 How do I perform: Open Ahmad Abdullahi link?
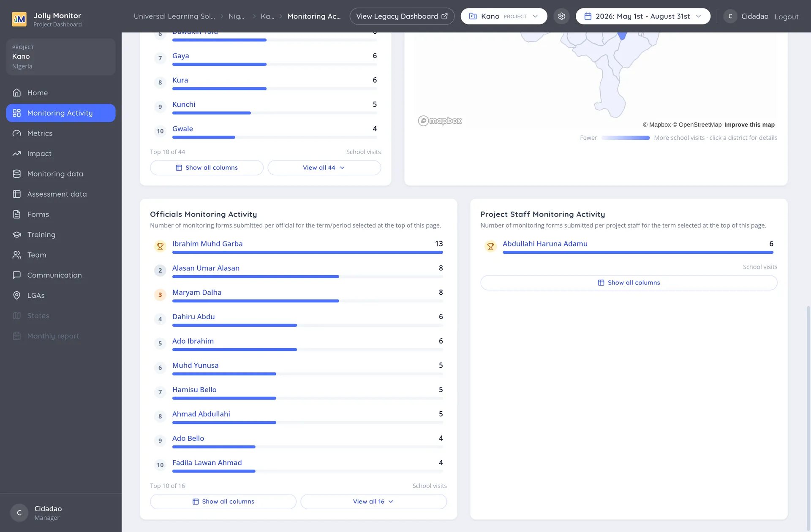tap(201, 414)
